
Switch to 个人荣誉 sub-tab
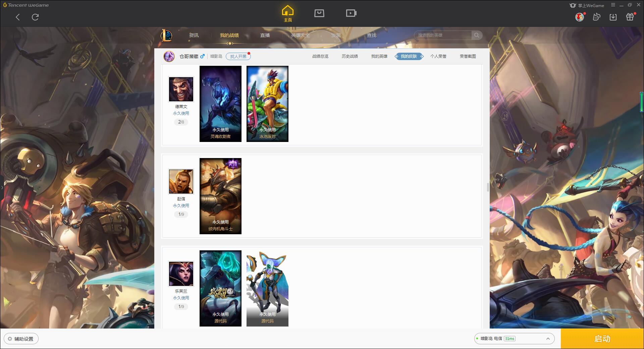pos(438,56)
